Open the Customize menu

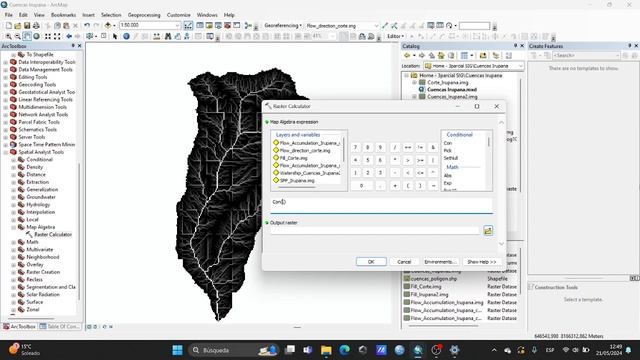click(178, 15)
